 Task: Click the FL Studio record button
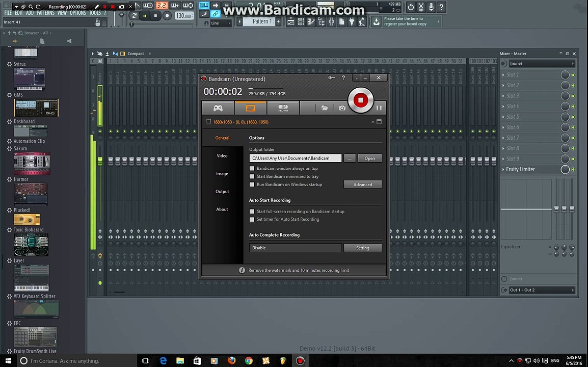(x=167, y=15)
